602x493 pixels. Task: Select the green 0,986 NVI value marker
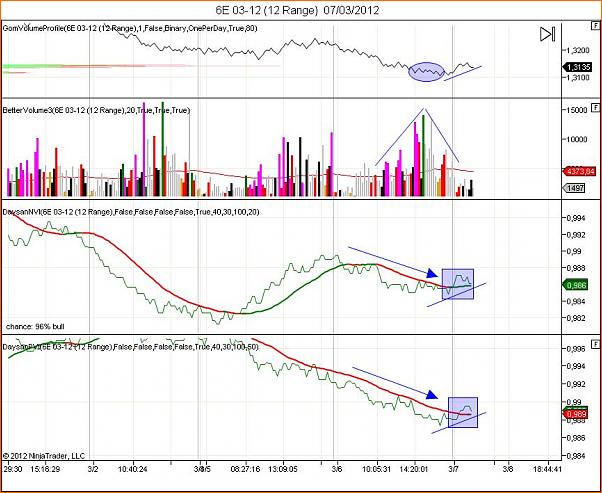click(x=576, y=285)
